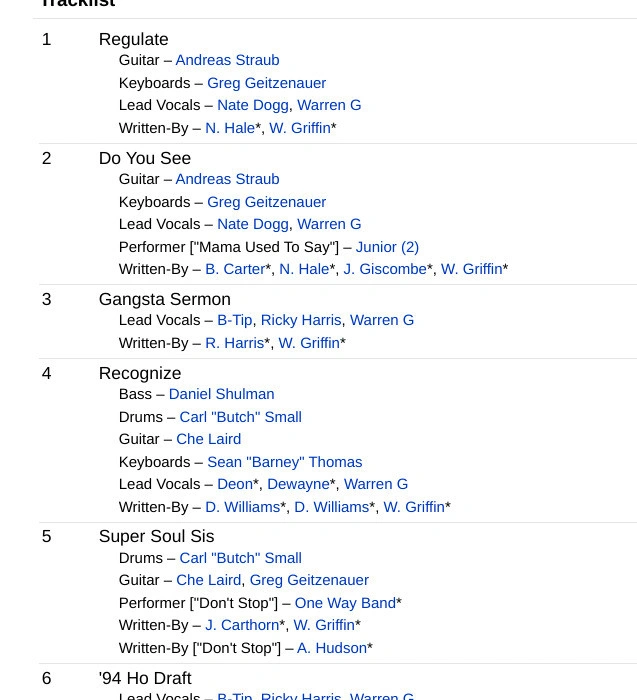Viewport: 637px width, 700px height.
Task: Click Deon lead vocals link
Action: (x=235, y=484)
